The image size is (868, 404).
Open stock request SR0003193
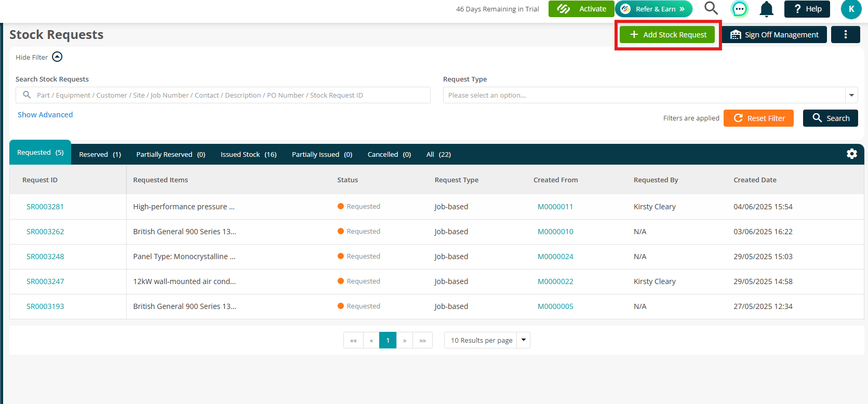click(x=45, y=306)
